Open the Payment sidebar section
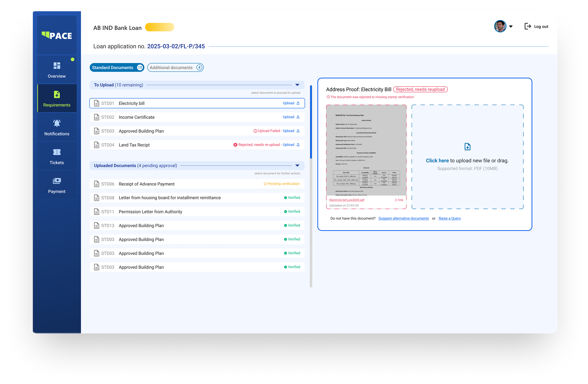This screenshot has height=384, width=588. click(57, 185)
